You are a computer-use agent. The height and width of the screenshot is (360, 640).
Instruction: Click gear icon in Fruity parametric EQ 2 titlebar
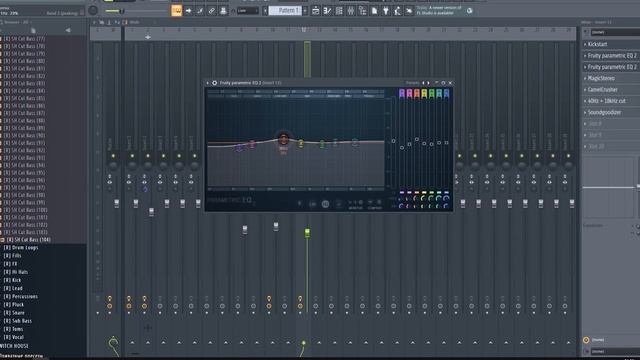(214, 83)
